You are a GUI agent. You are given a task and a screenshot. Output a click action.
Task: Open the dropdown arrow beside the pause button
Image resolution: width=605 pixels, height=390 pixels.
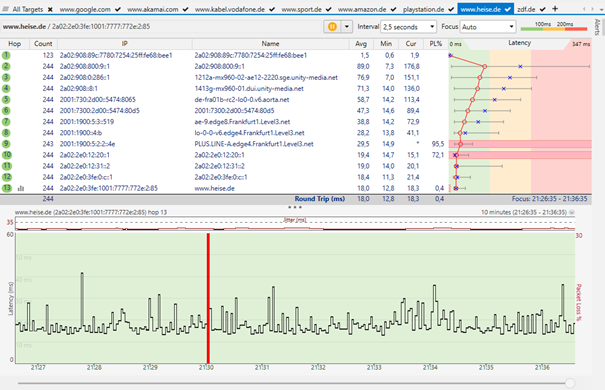tap(347, 27)
